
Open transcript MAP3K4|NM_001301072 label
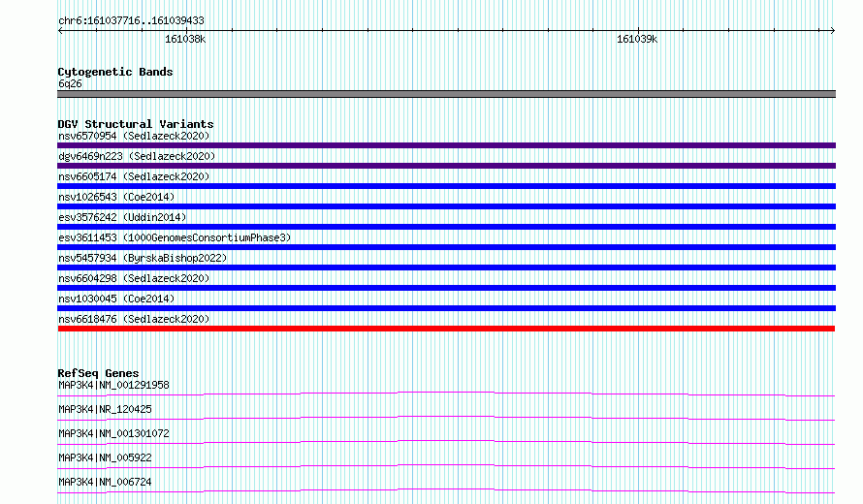pos(113,433)
